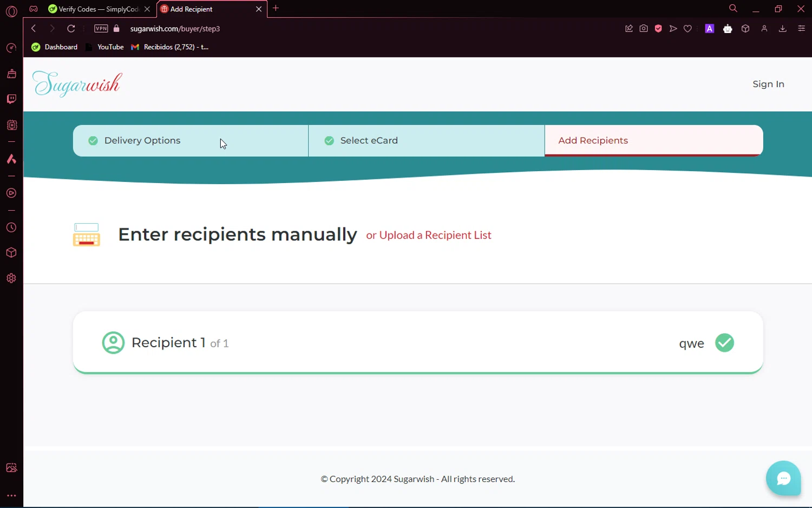Click Upload a Recipient List link
Viewport: 812px width, 508px height.
point(435,235)
